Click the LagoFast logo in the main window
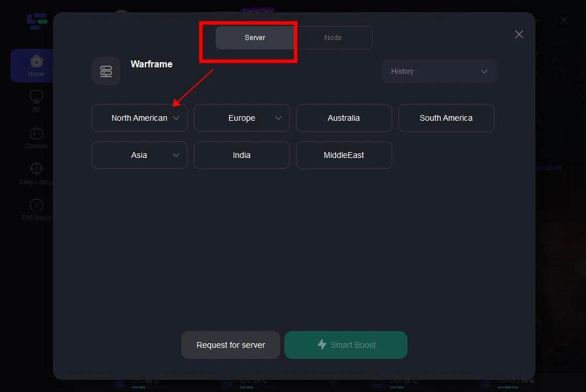The width and height of the screenshot is (586, 392). 37,21
